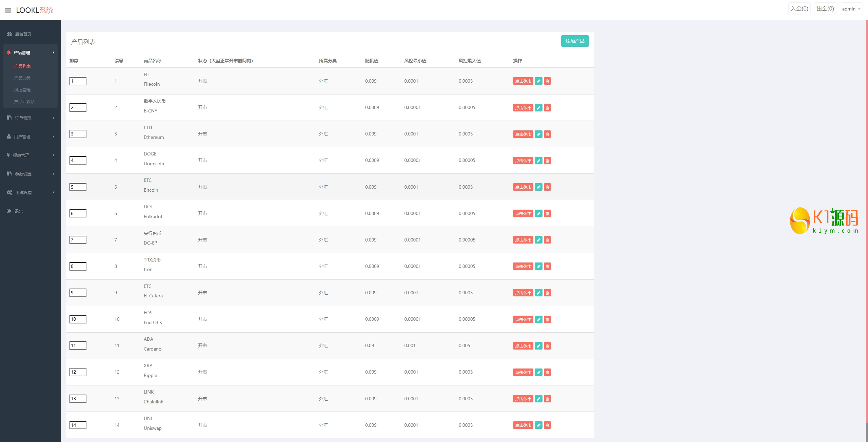Screen dimensions: 868x442
Task: Click the hamburger menu icon beside LOOKL
Action: tap(8, 10)
